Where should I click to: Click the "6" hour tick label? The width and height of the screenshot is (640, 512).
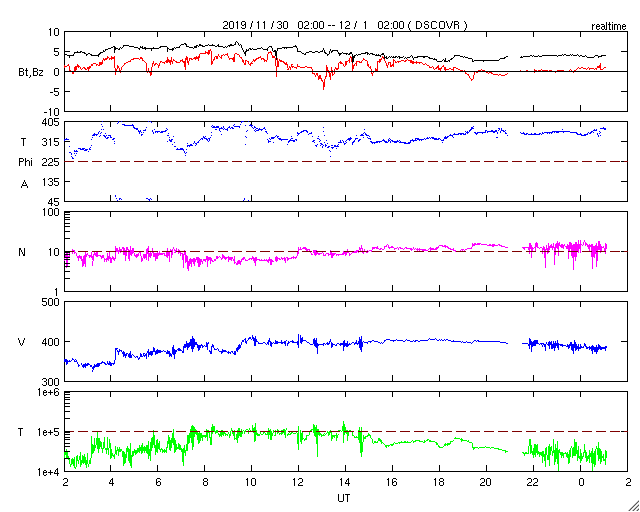click(158, 483)
